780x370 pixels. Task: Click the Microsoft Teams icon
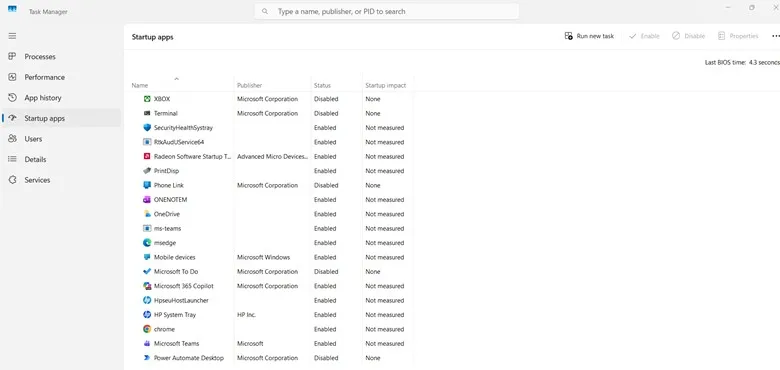(x=147, y=344)
